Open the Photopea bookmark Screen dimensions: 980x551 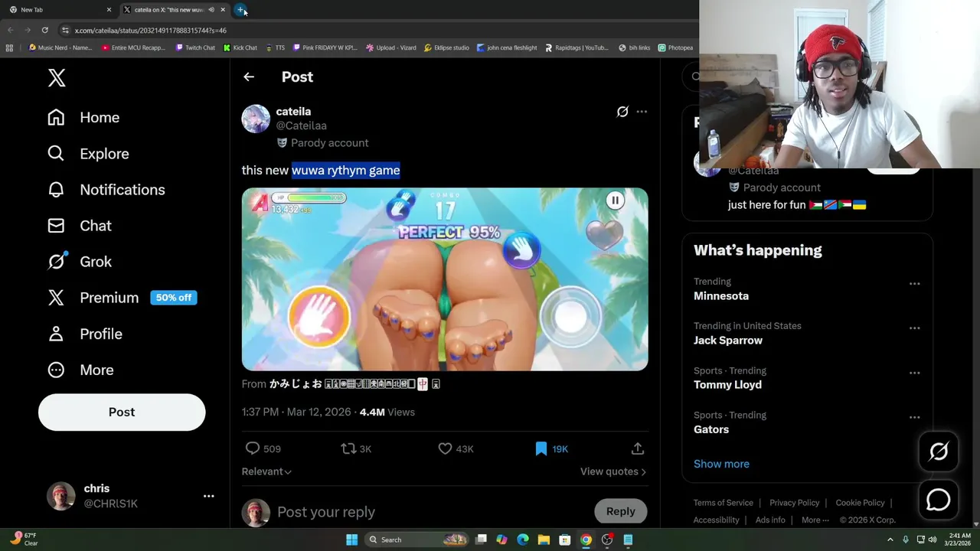(675, 47)
